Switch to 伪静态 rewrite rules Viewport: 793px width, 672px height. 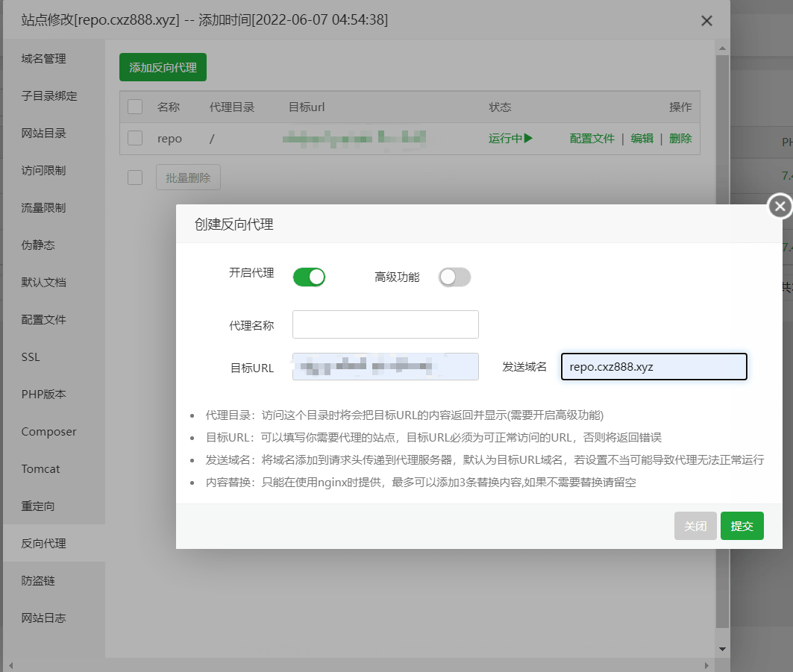[39, 245]
